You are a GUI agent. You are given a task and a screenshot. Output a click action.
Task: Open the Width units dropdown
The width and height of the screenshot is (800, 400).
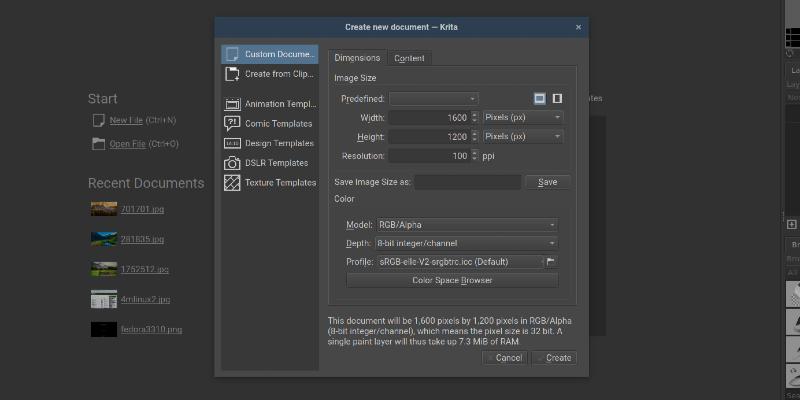(522, 117)
